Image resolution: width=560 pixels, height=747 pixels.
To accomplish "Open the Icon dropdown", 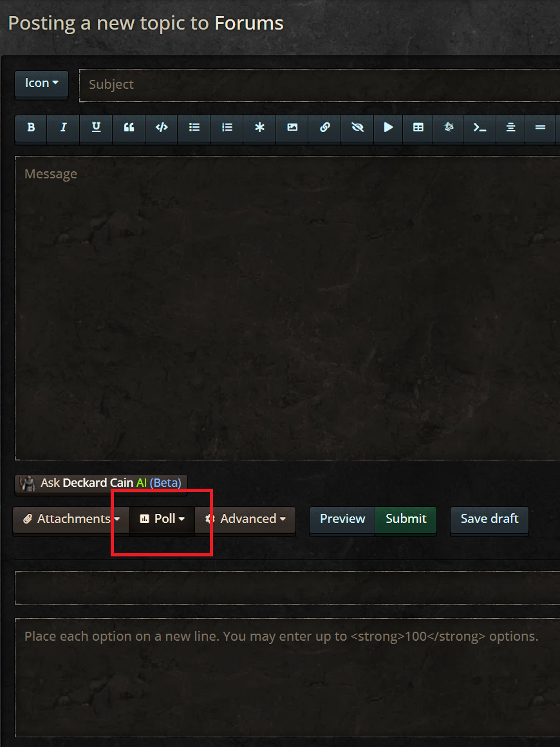I will [41, 83].
